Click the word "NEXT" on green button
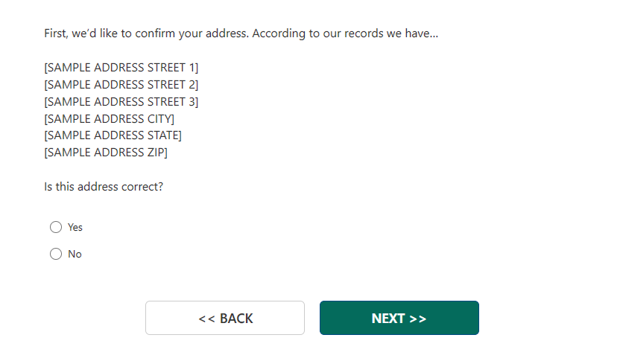Screen dimensions: 623x364 pyautogui.click(x=388, y=319)
